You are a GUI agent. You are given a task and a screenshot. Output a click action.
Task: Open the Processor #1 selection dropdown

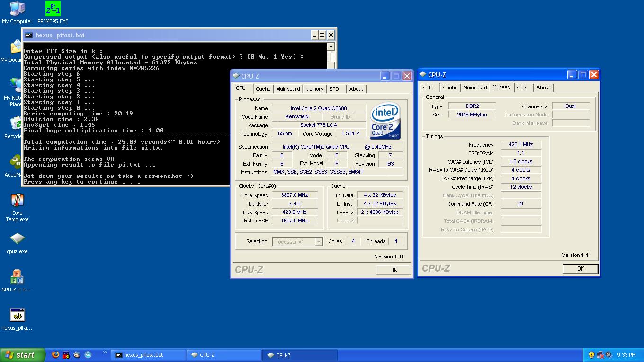pos(297,242)
